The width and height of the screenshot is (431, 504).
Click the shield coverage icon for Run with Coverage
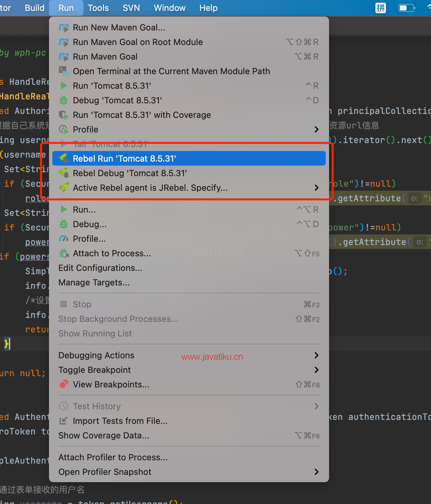(x=64, y=115)
